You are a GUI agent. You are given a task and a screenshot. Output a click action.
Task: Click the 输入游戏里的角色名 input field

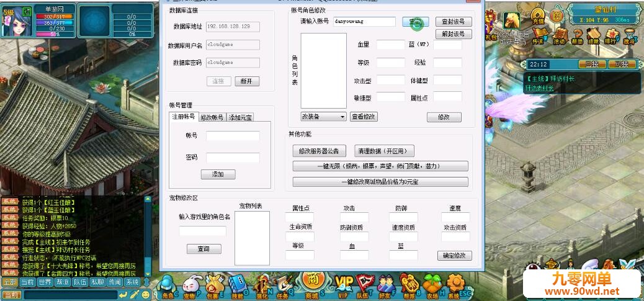click(x=202, y=231)
